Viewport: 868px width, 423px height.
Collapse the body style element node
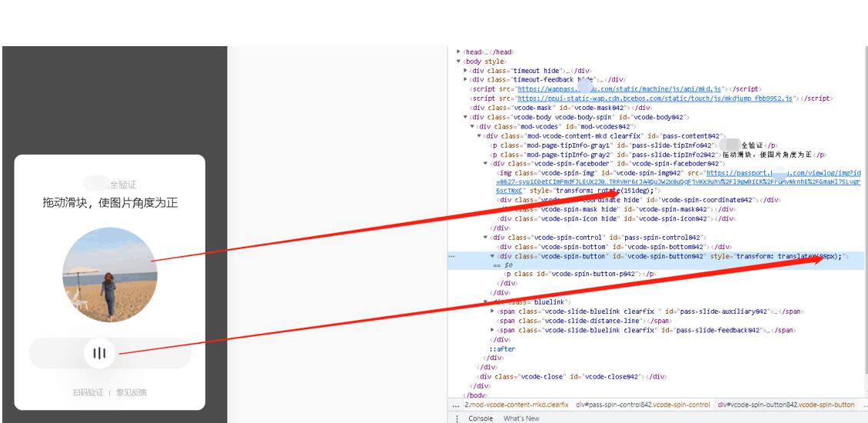click(459, 62)
